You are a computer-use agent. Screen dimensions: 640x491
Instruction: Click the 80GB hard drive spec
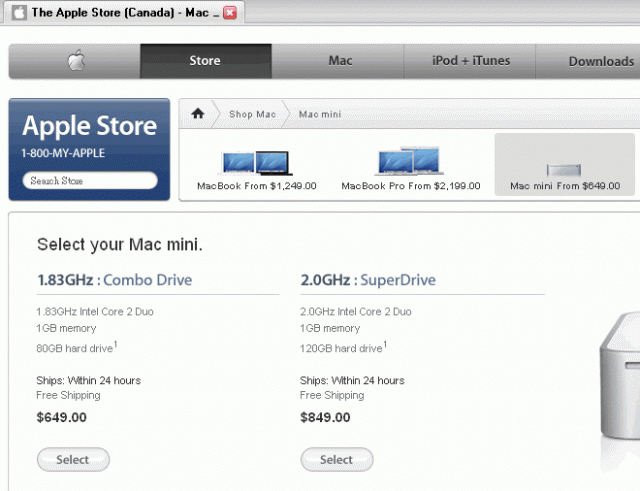(76, 347)
